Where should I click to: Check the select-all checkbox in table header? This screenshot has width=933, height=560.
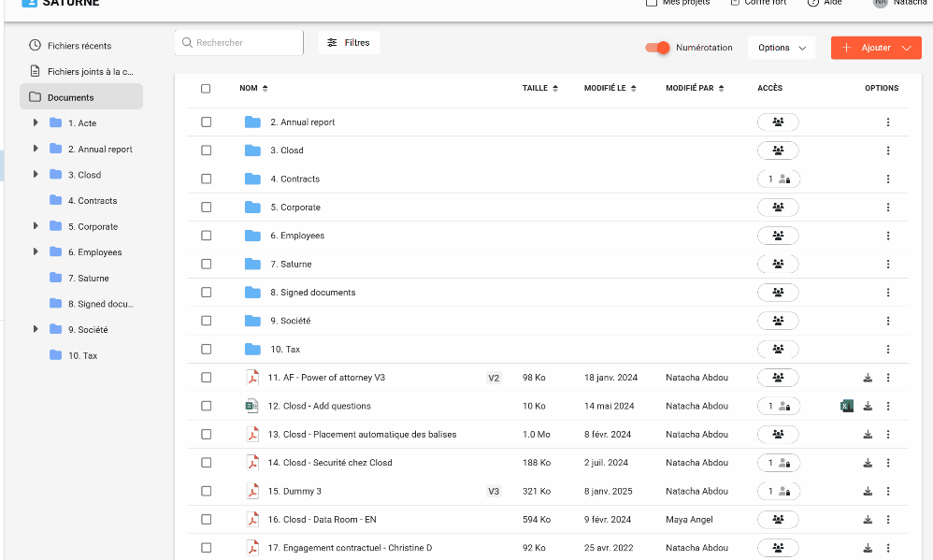(206, 89)
